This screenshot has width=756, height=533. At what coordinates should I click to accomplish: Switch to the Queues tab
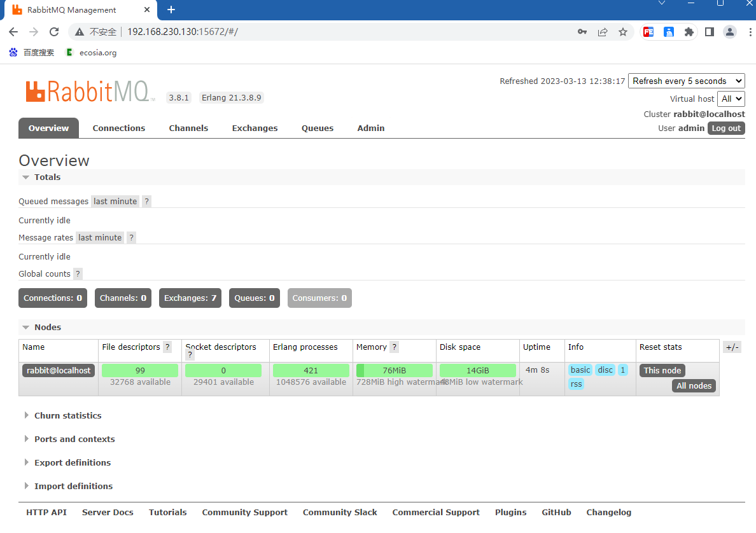pyautogui.click(x=318, y=128)
